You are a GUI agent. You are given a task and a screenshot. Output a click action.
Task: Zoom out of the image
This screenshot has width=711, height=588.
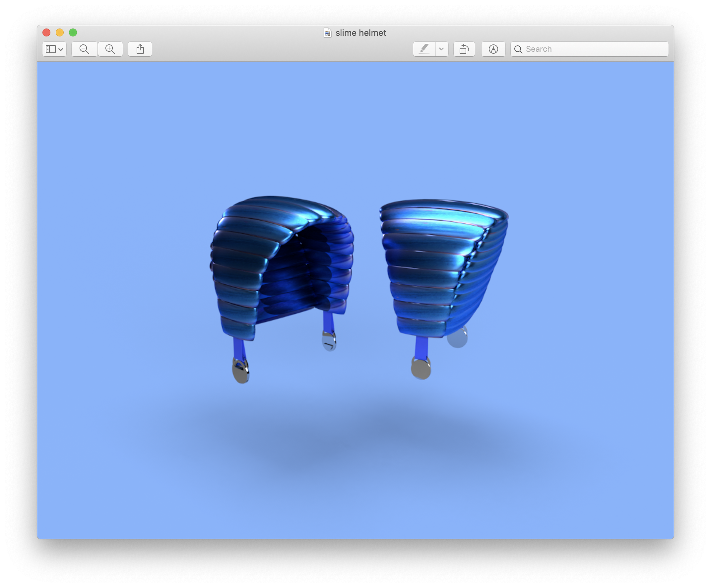tap(84, 49)
